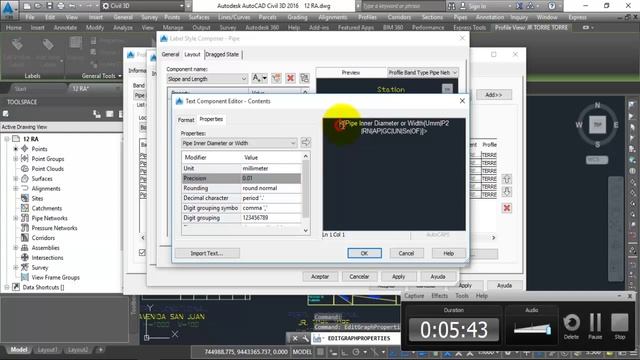
Task: Delete the Slope and Length component
Action: coord(290,78)
